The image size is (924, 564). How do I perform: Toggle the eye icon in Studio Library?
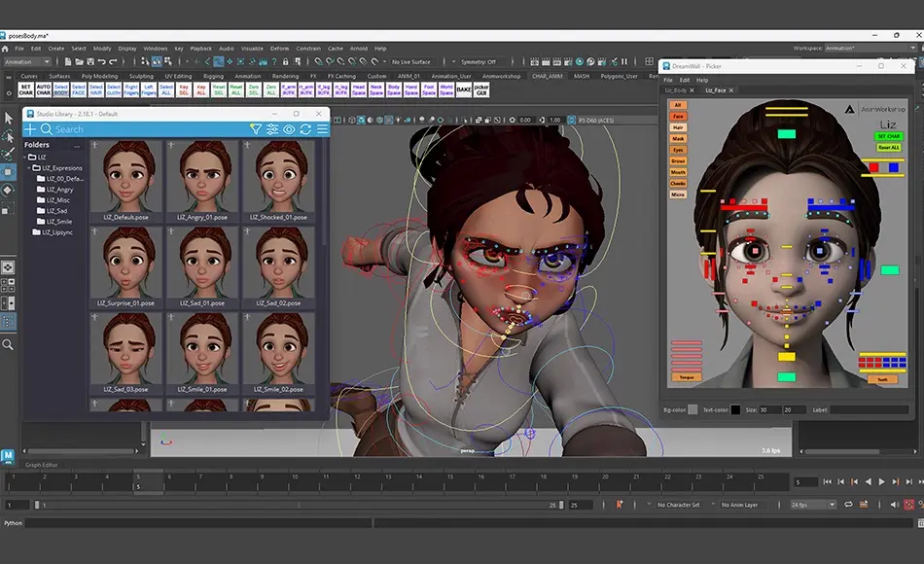[x=289, y=127]
